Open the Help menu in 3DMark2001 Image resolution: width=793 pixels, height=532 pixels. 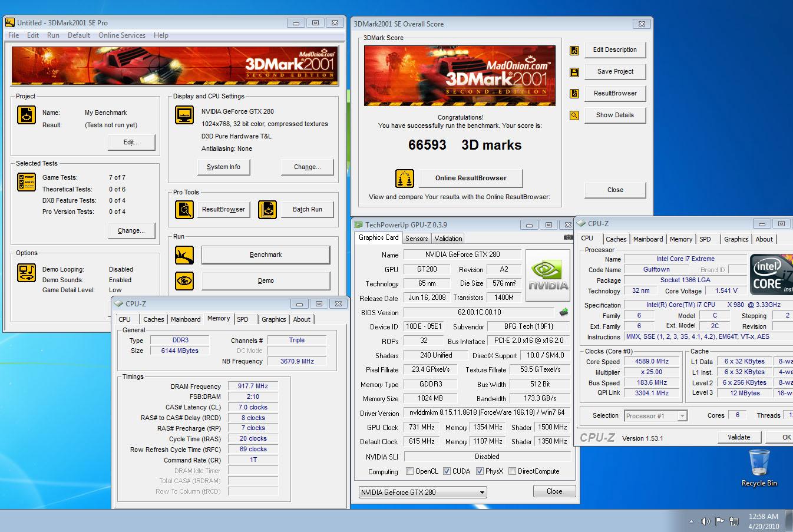(161, 35)
